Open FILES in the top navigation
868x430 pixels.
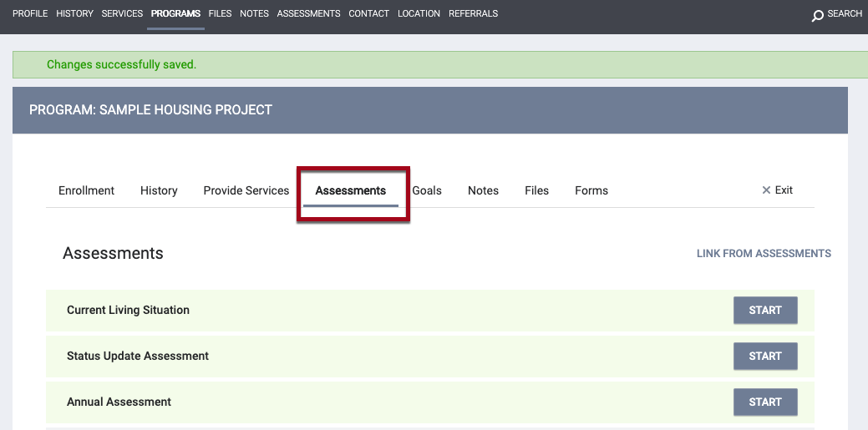(220, 13)
